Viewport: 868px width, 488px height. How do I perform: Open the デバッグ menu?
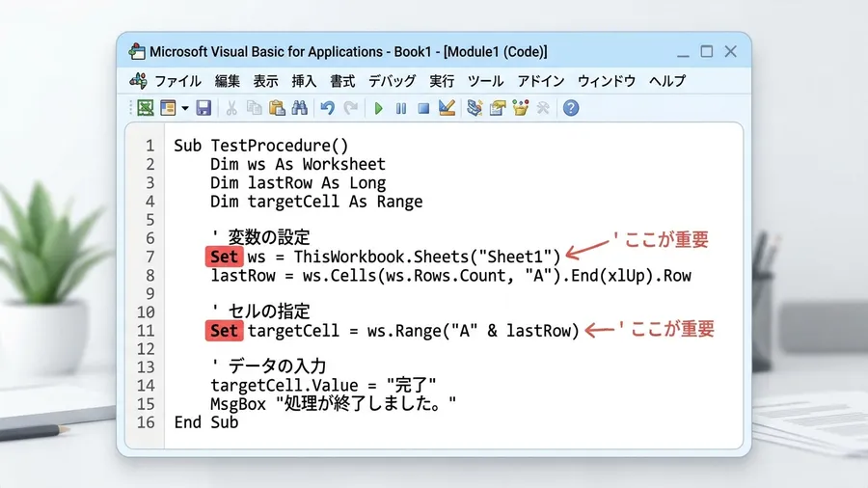[392, 81]
